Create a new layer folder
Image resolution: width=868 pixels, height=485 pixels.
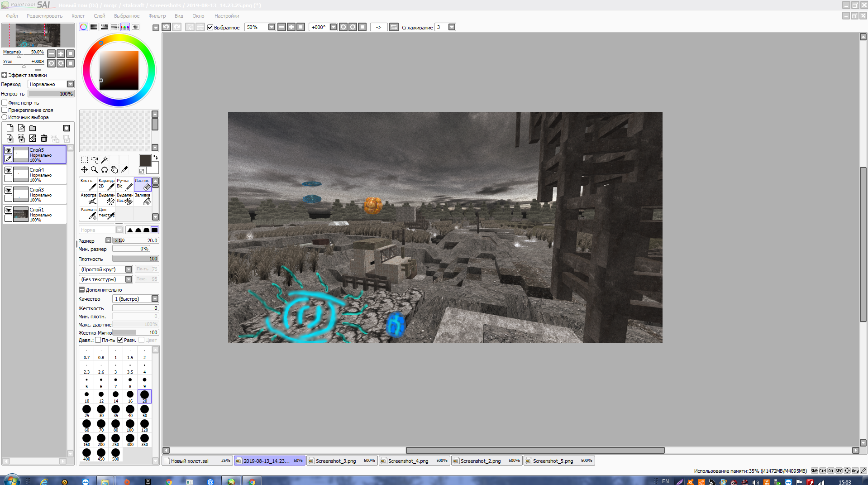tap(33, 128)
